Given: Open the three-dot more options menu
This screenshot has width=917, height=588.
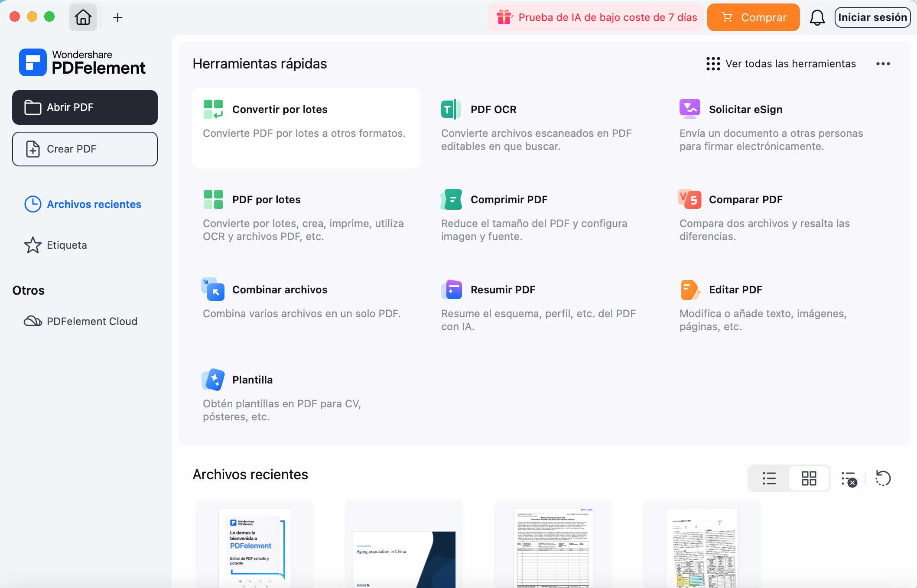Looking at the screenshot, I should pyautogui.click(x=883, y=64).
